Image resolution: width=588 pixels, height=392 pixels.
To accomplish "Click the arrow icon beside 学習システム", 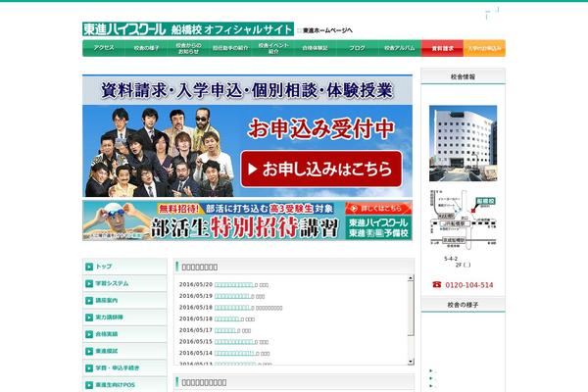I will point(89,283).
